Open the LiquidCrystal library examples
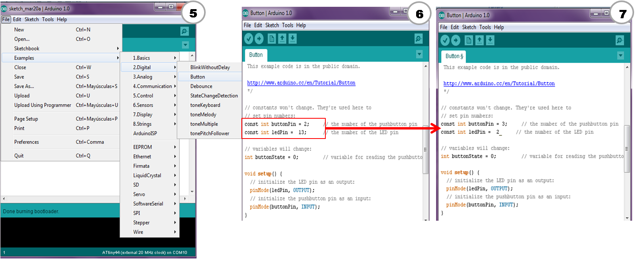This screenshot has width=644, height=262. (150, 175)
